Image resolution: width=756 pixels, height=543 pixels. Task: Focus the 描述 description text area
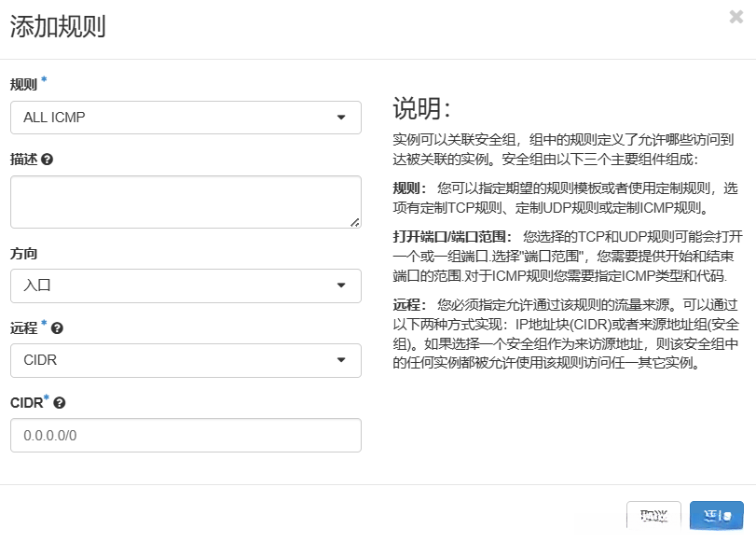(x=186, y=202)
